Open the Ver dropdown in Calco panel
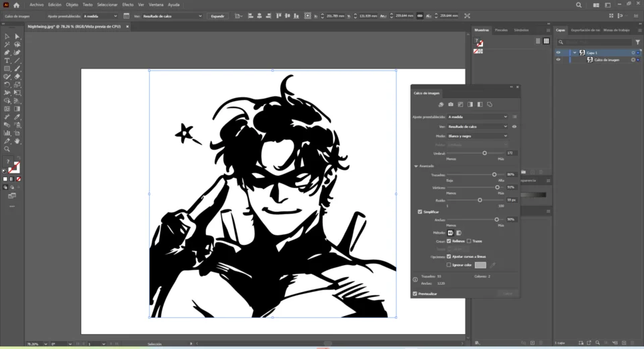 (478, 127)
